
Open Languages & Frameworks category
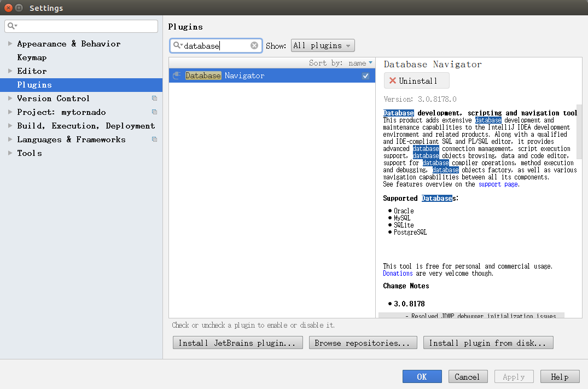point(71,139)
